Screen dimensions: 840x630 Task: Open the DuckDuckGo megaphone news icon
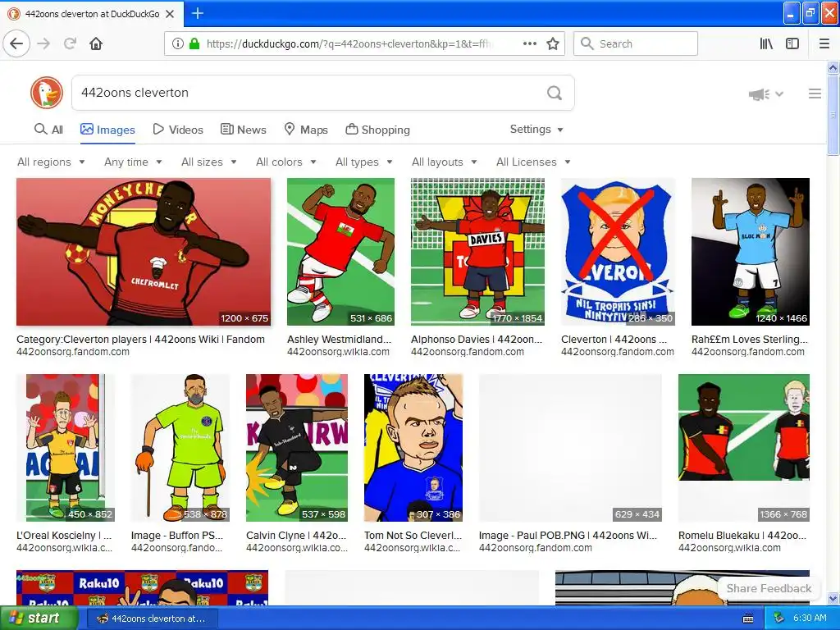[759, 94]
